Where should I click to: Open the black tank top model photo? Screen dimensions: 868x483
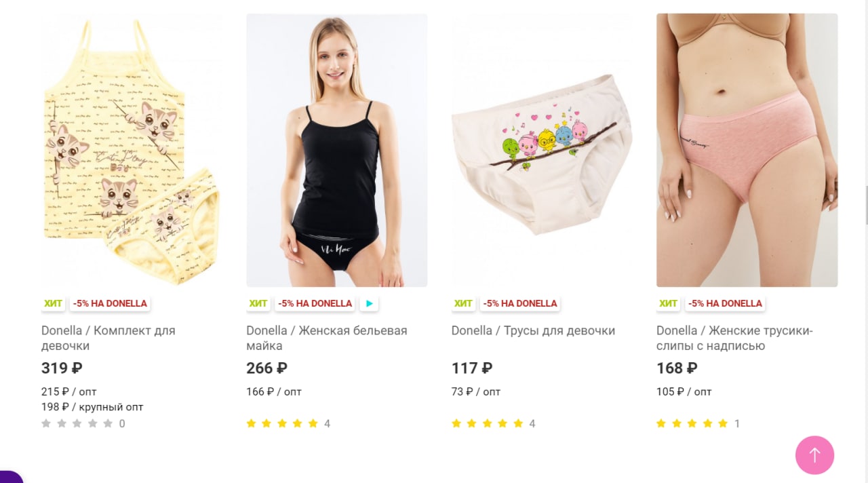tap(337, 150)
